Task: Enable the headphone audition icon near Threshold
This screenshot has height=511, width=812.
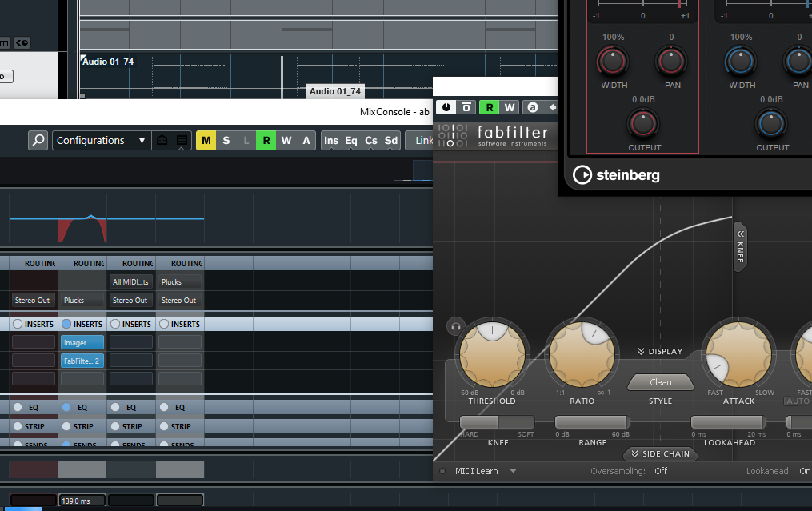Action: pos(456,327)
